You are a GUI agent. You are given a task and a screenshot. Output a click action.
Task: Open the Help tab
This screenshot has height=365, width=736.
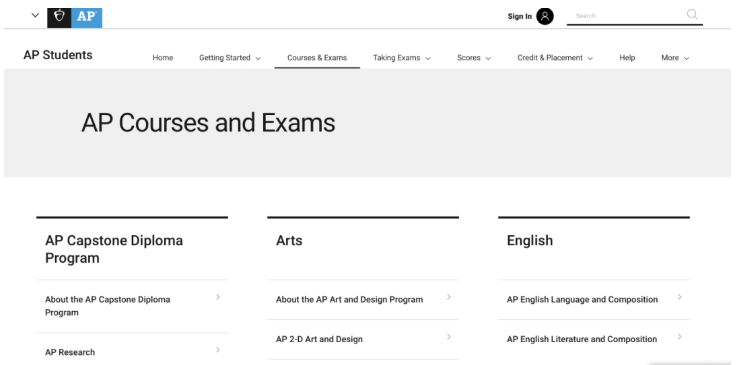(627, 58)
